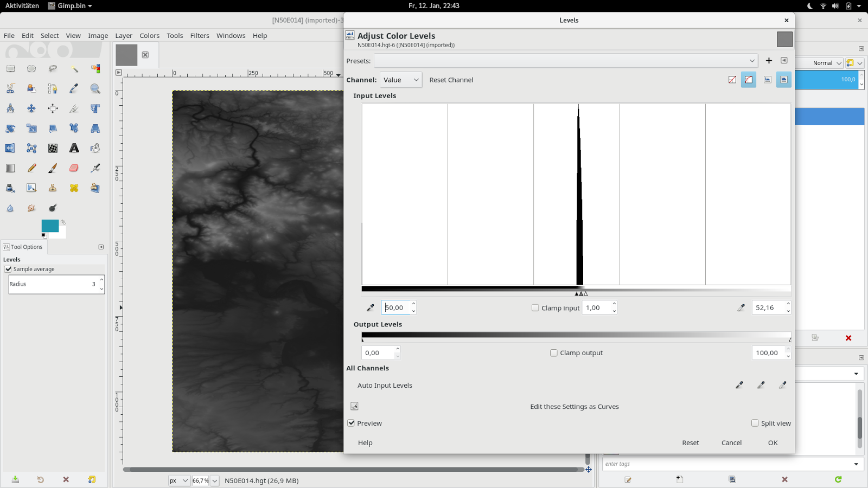Click the Reset Channel button

pos(451,80)
